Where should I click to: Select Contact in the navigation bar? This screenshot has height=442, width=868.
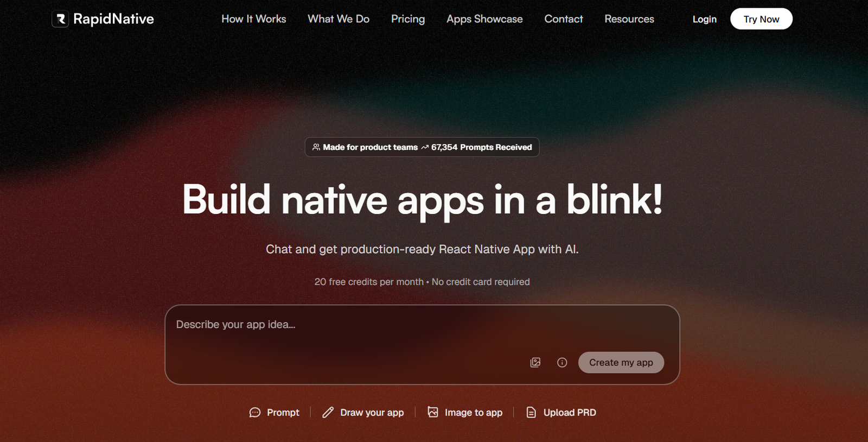pyautogui.click(x=564, y=19)
